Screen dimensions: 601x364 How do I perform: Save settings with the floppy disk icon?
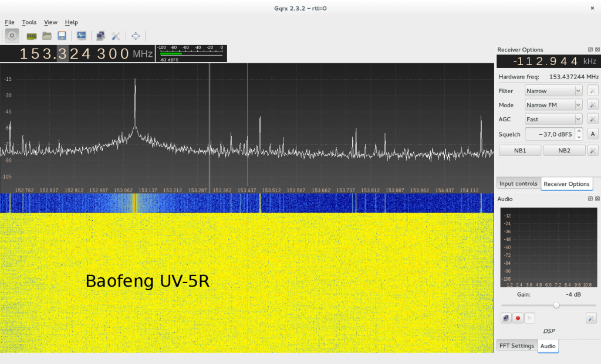62,36
